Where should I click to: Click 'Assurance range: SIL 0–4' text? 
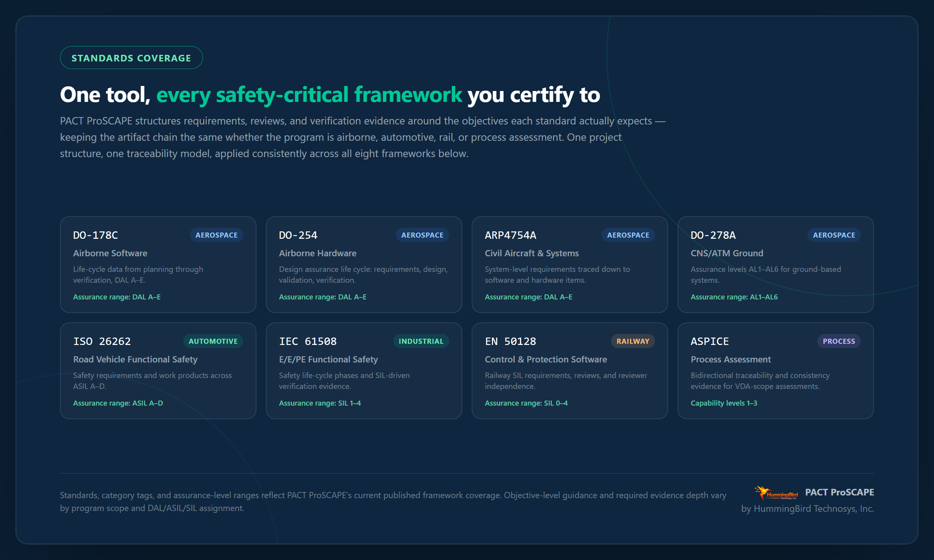526,403
